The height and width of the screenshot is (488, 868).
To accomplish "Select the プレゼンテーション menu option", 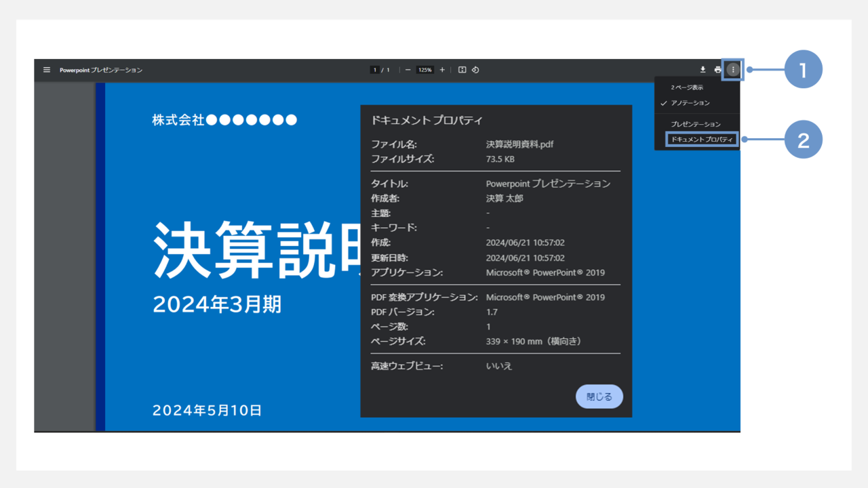I will pos(697,124).
